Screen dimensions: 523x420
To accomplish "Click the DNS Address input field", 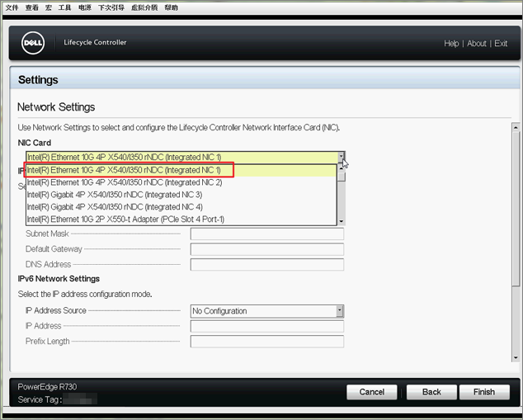I will (x=266, y=265).
